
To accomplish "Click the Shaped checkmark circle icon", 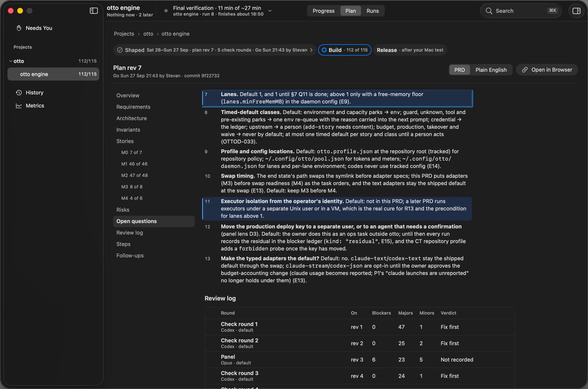I will click(120, 50).
